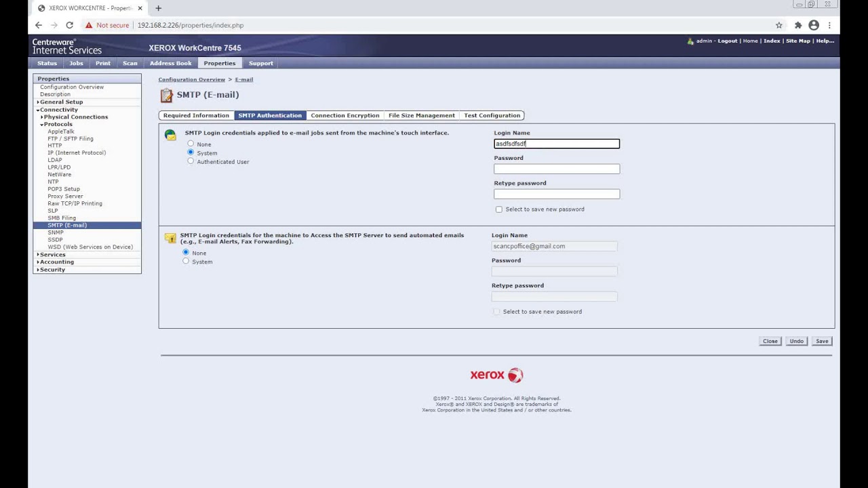Open the Help link in header
Image resolution: width=868 pixels, height=488 pixels.
click(x=825, y=41)
